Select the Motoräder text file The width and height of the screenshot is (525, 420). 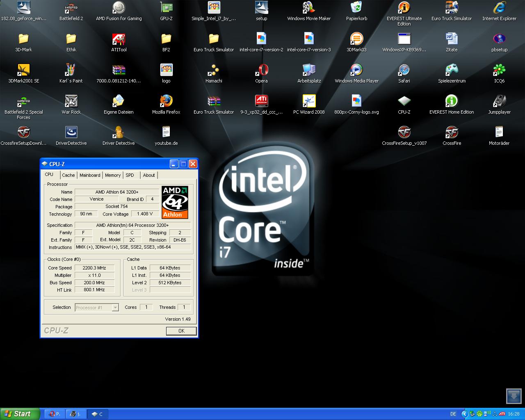click(x=499, y=136)
